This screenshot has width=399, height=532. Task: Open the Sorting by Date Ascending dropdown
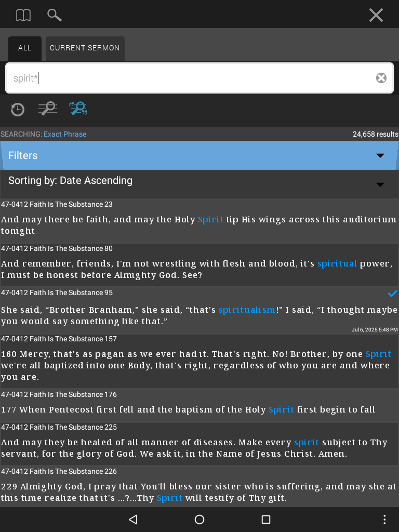click(x=199, y=184)
